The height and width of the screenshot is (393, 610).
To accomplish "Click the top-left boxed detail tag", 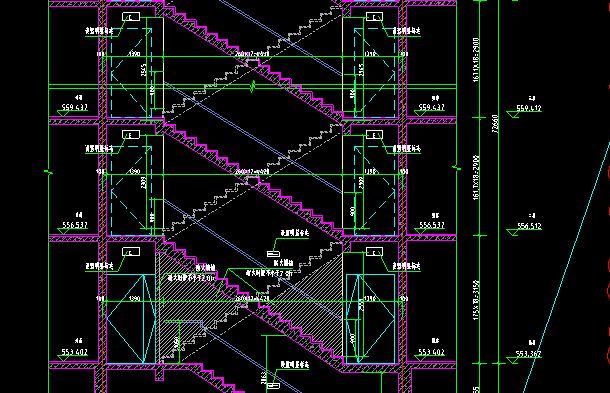I will 131,17.
